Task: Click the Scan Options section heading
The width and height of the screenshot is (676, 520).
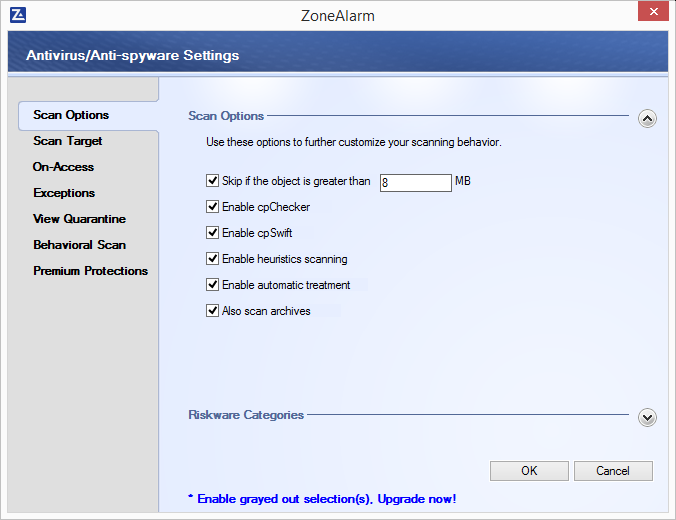Action: click(x=226, y=116)
